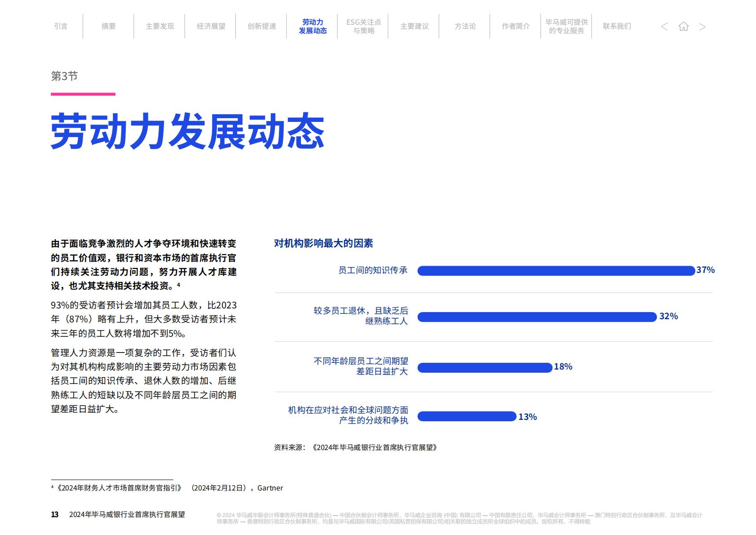Go to the next page arrow
The width and height of the screenshot is (756, 535).
pos(702,27)
